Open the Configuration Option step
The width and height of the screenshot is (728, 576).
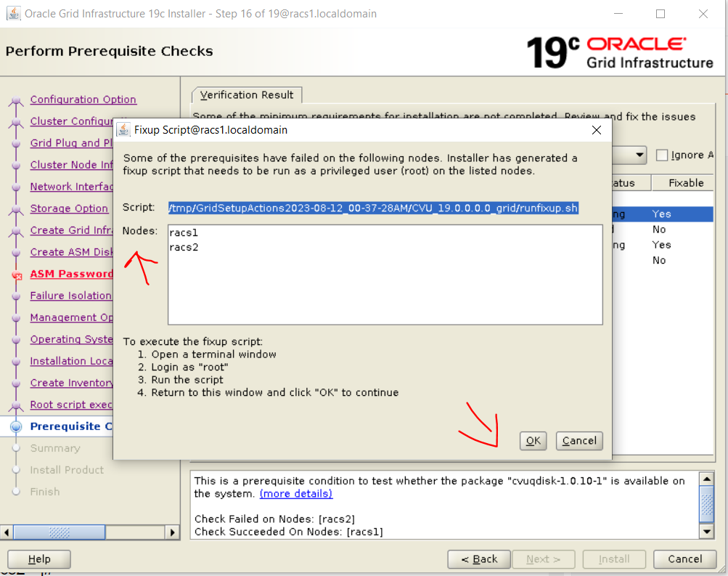click(83, 100)
